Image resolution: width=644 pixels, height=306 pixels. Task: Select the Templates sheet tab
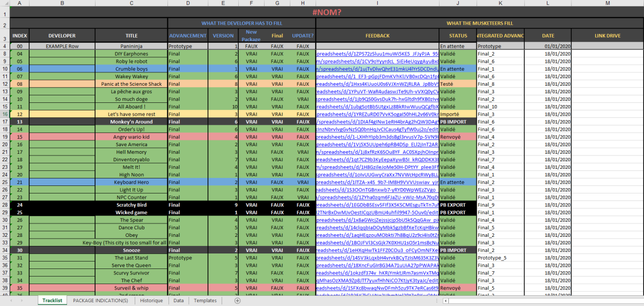coord(206,301)
